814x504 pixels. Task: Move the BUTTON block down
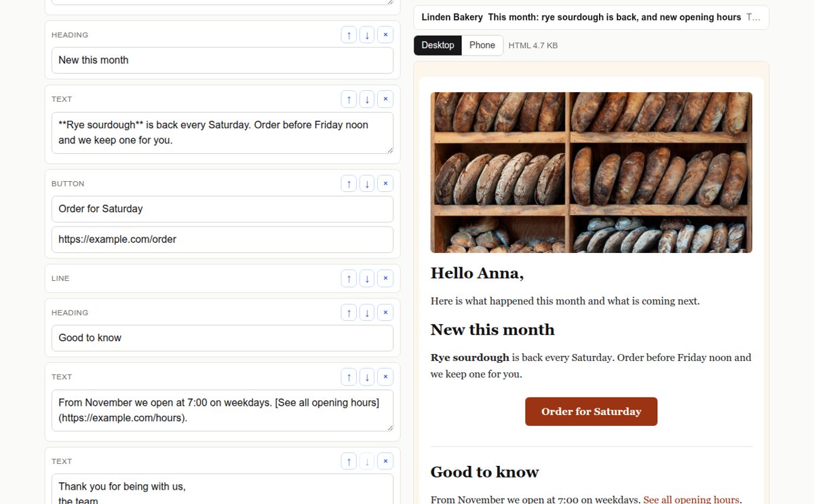367,183
